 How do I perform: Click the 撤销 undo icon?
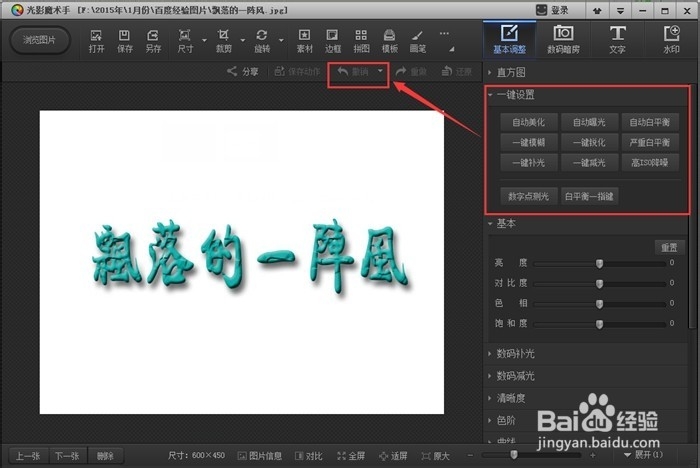(353, 71)
